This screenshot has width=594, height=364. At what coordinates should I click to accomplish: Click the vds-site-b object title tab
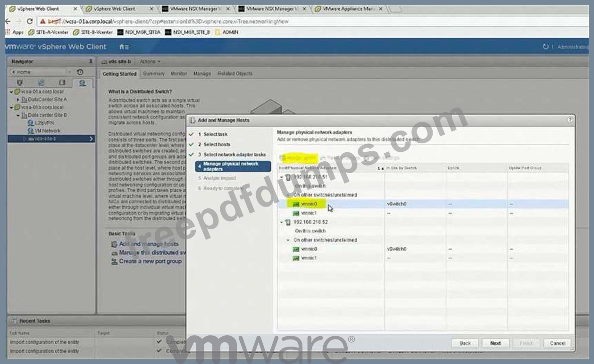(117, 62)
